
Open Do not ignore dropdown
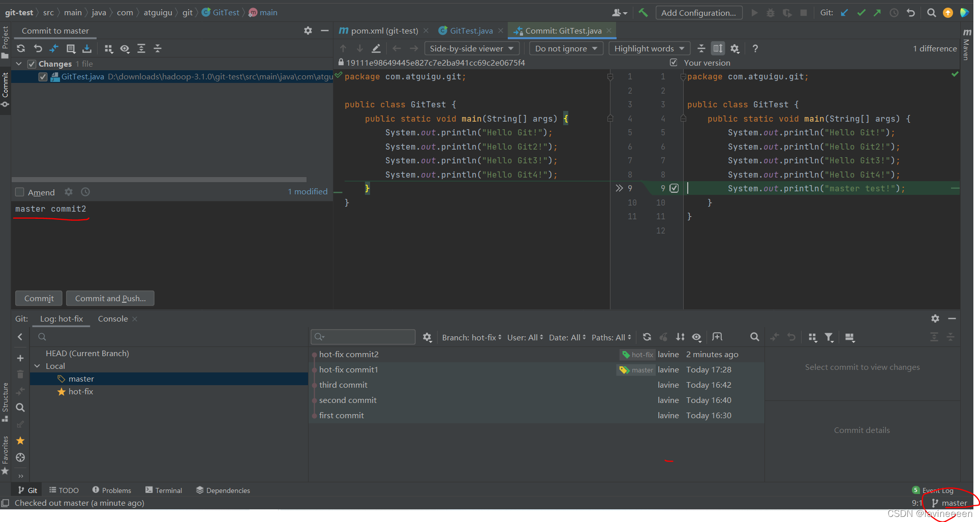click(x=566, y=48)
